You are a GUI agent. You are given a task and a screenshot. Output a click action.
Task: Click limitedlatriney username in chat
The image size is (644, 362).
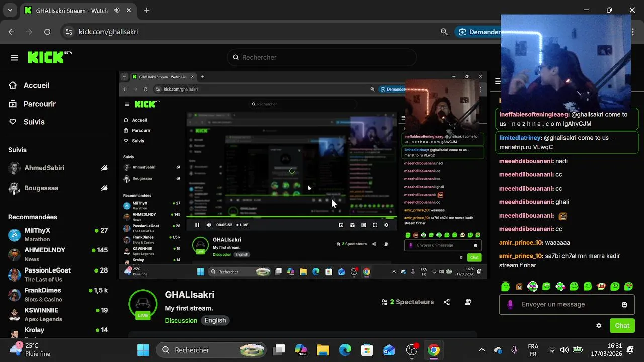tap(520, 138)
